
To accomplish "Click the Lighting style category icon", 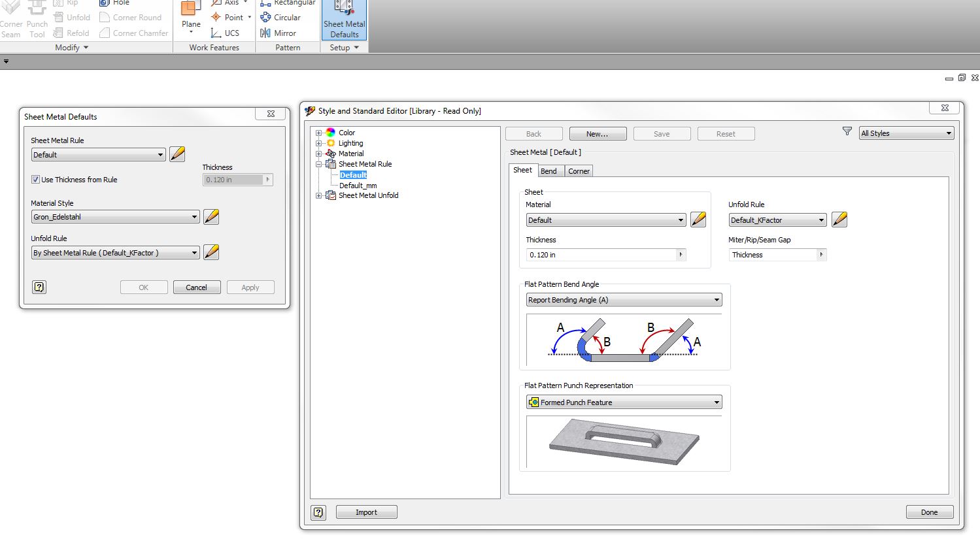I will (x=331, y=143).
